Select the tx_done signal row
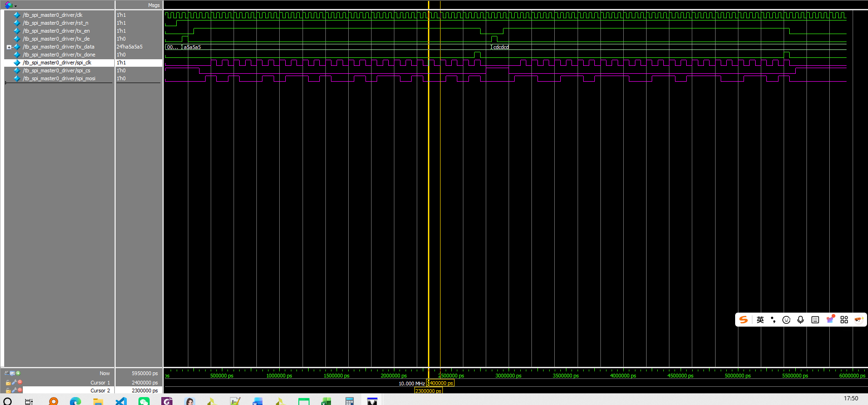The height and width of the screenshot is (405, 868). [x=59, y=55]
